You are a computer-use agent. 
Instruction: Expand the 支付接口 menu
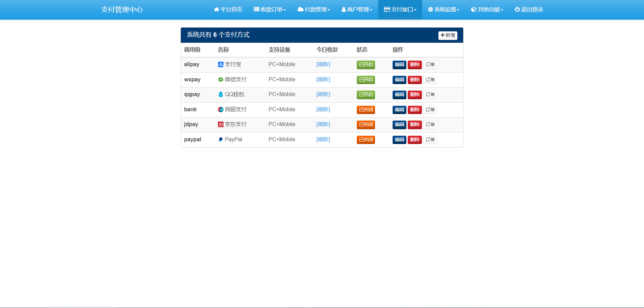tap(400, 10)
